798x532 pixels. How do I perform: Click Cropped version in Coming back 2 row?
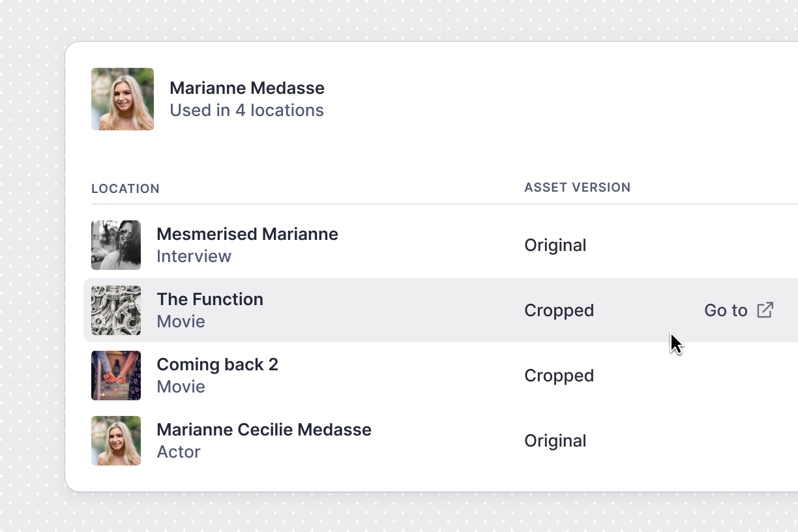(x=559, y=376)
